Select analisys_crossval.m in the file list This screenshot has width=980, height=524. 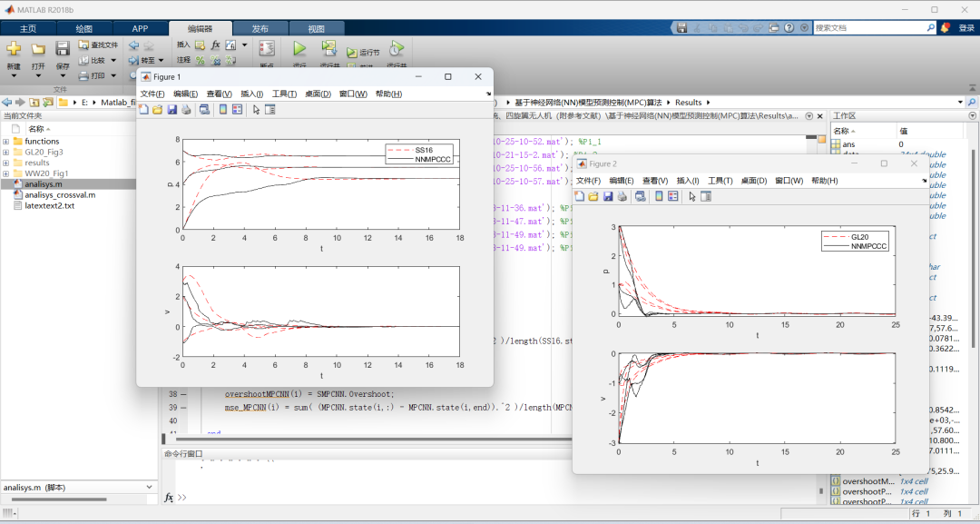coord(60,194)
